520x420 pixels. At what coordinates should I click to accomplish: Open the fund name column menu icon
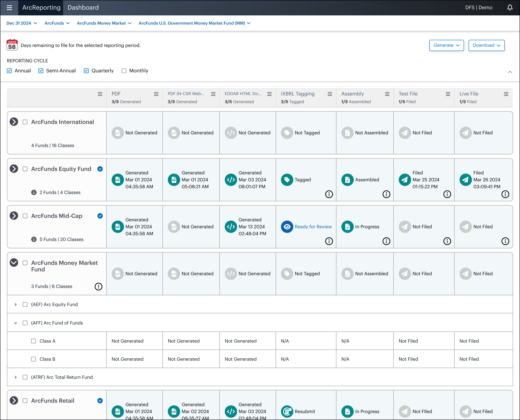click(x=100, y=94)
